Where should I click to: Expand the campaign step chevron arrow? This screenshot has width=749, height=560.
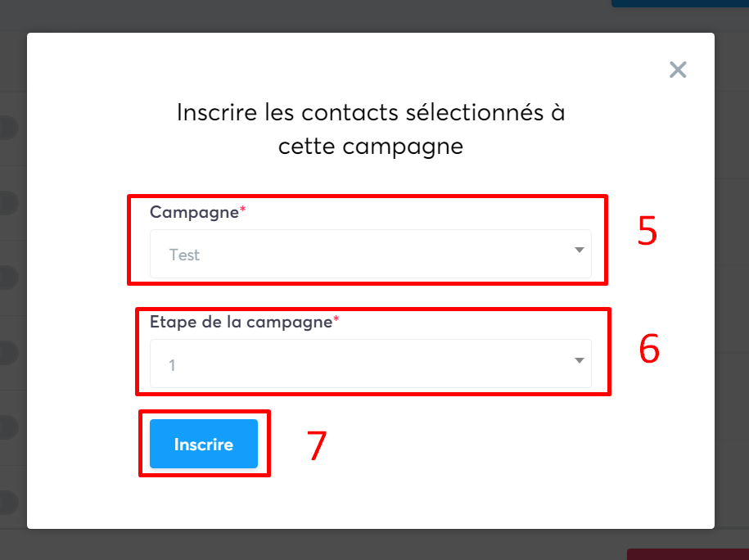(x=579, y=361)
